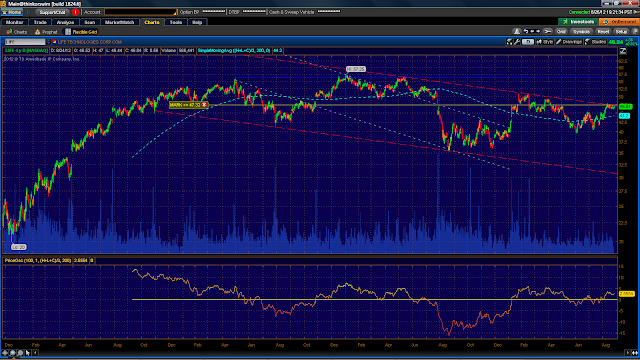This screenshot has height=360, width=640.
Task: Click the zoom out magnifier icon
Action: point(20,353)
